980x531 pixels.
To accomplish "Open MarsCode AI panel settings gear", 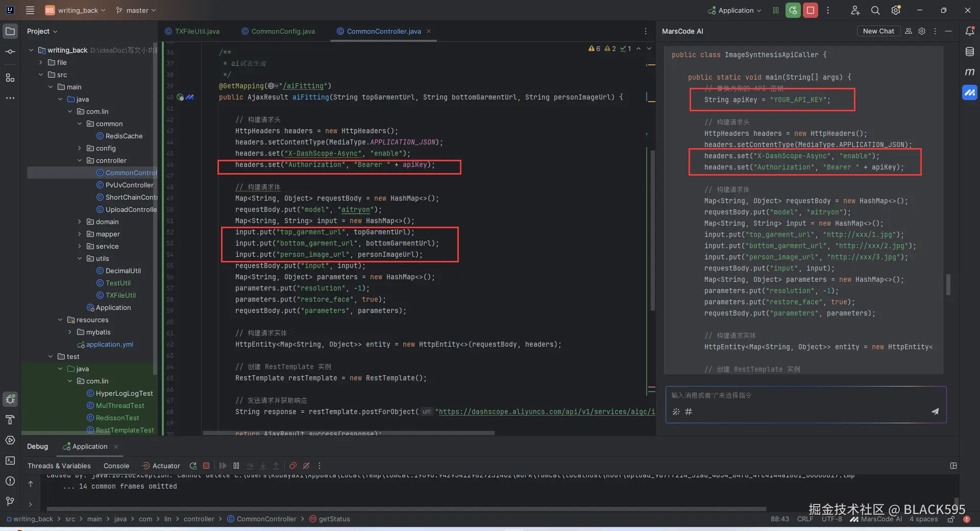I will point(922,31).
